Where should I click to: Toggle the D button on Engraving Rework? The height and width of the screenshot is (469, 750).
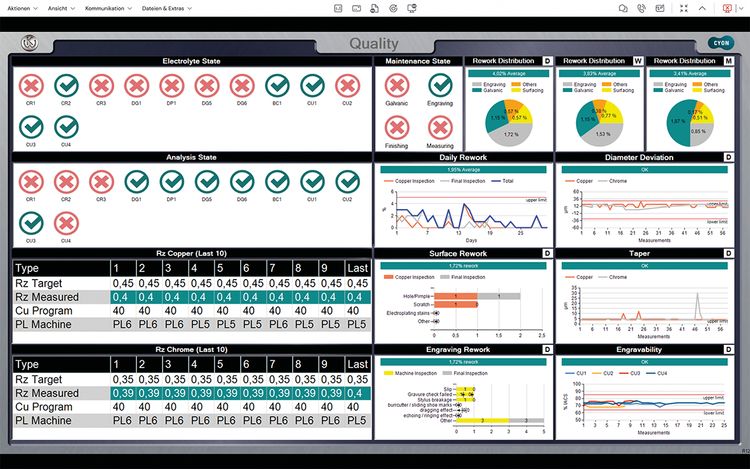click(547, 349)
